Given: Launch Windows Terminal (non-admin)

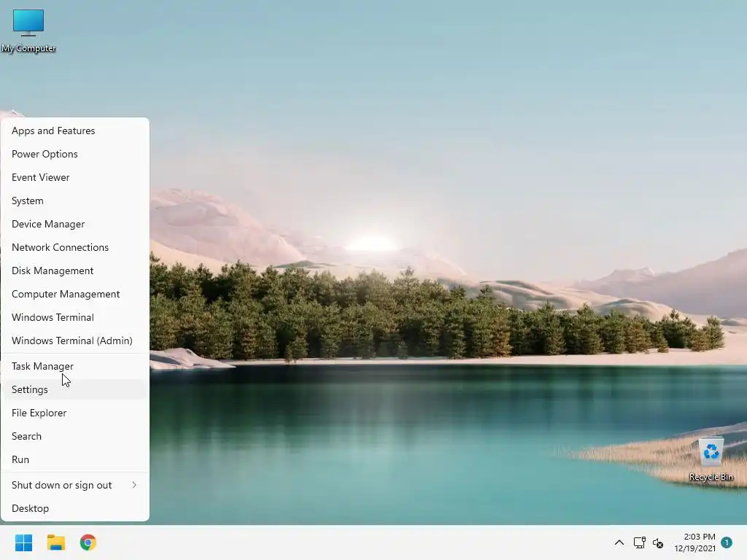Looking at the screenshot, I should coord(75,317).
